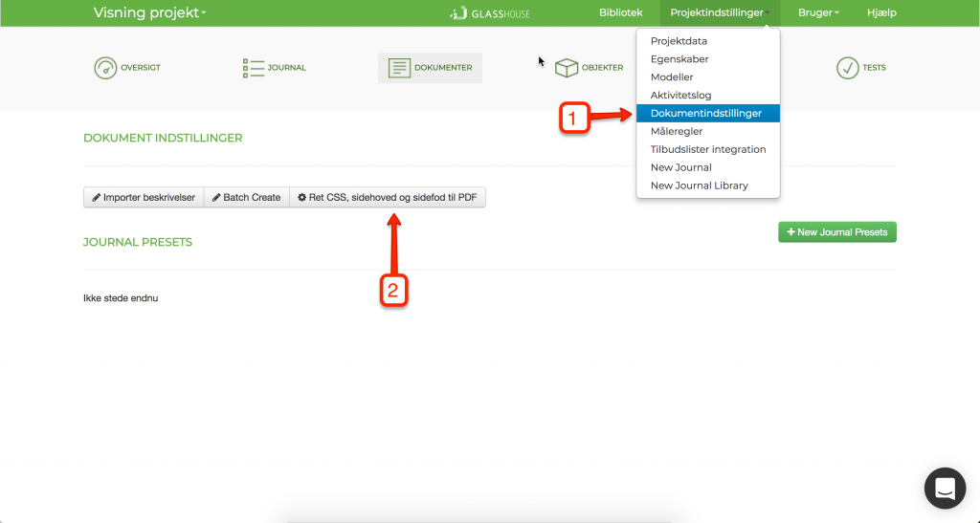Open the chat bubble widget

point(945,488)
